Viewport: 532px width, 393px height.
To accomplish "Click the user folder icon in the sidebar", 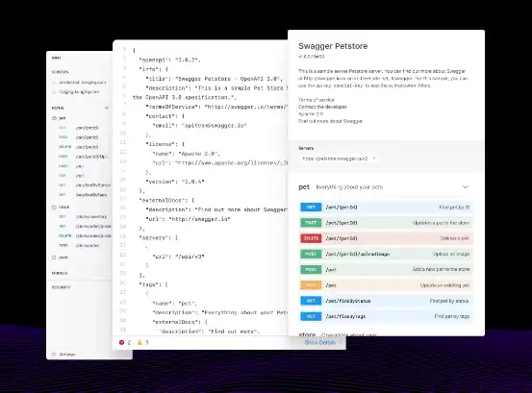I will point(54,258).
